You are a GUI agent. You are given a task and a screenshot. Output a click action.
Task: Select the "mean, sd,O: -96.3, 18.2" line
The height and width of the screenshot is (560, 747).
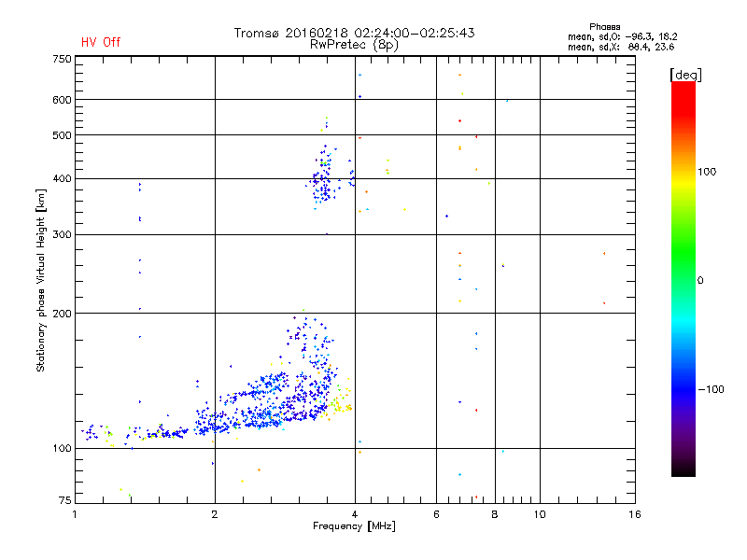pos(622,36)
